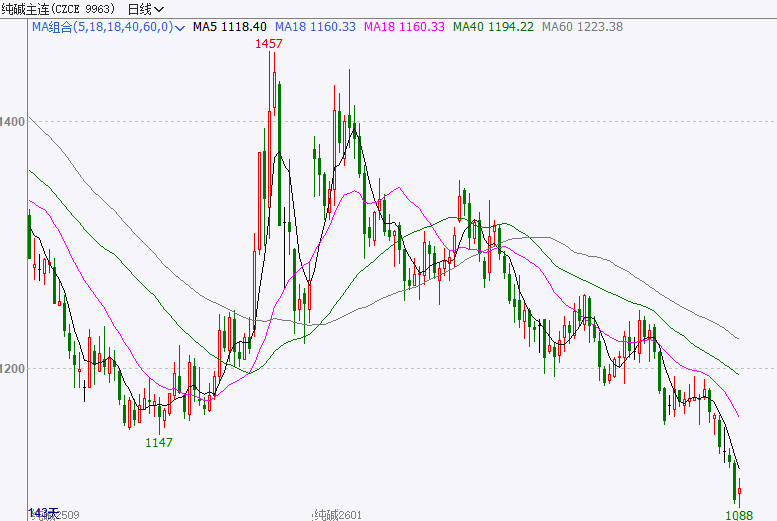777x521 pixels.
Task: Click the 1147 low price marker
Action: pyautogui.click(x=159, y=442)
